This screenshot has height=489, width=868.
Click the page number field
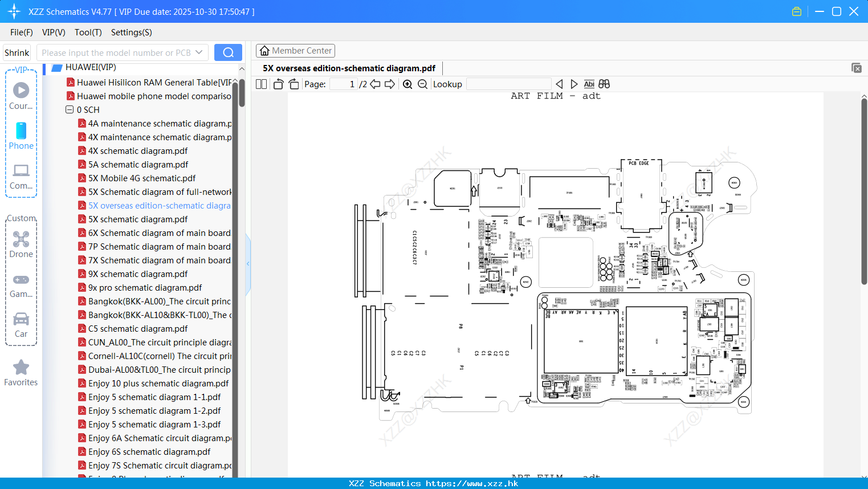click(x=344, y=84)
